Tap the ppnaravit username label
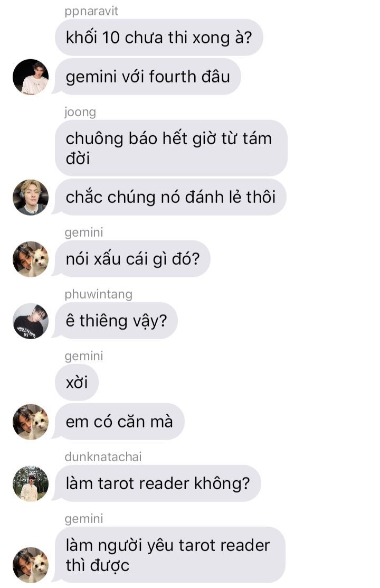Screen dimensions: 380x588 [x=91, y=11]
